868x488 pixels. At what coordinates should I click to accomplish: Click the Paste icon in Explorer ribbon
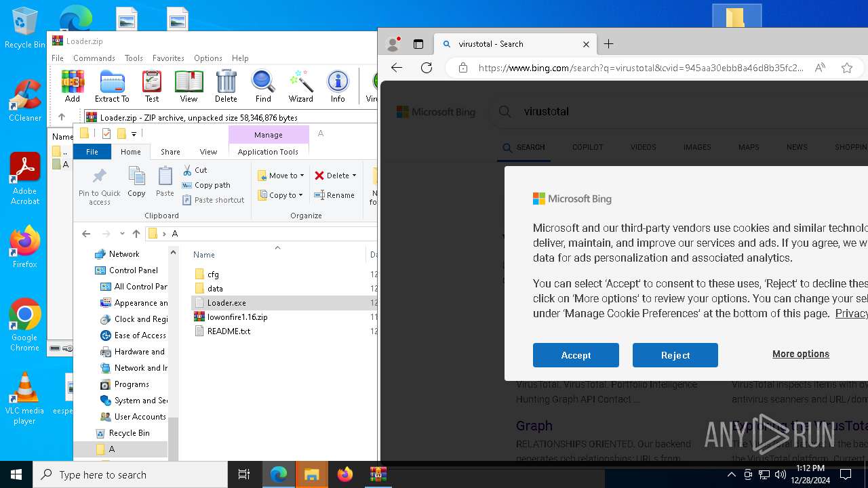coord(165,182)
